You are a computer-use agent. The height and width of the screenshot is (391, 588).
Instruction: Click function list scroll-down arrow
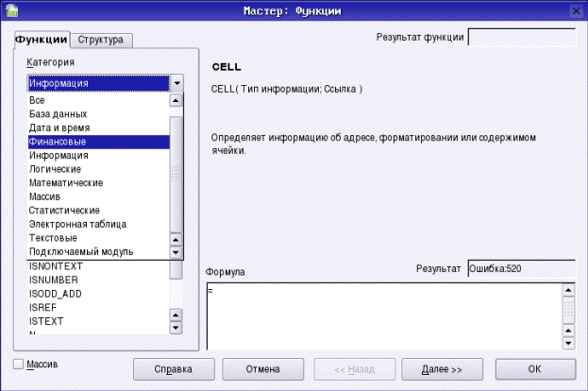[176, 328]
